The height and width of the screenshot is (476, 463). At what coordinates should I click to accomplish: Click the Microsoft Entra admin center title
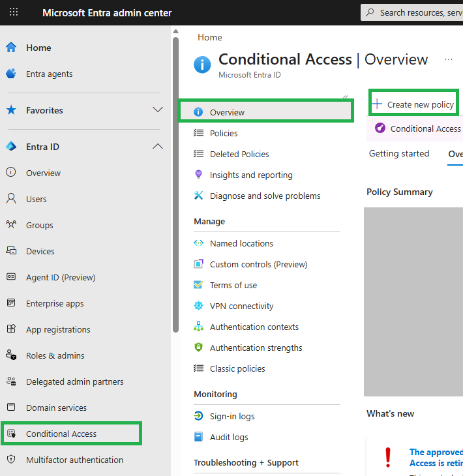pyautogui.click(x=107, y=13)
